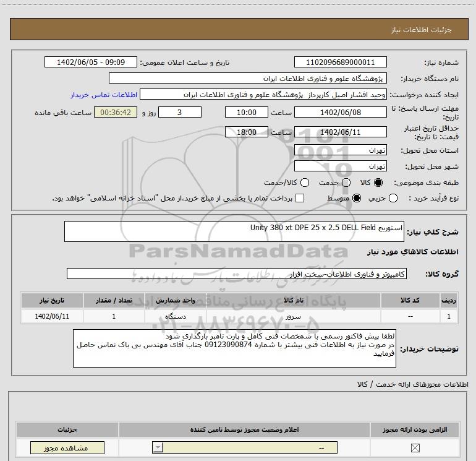Open the اطلاعات تماس خریدار link
The width and height of the screenshot is (476, 461).
click(104, 95)
